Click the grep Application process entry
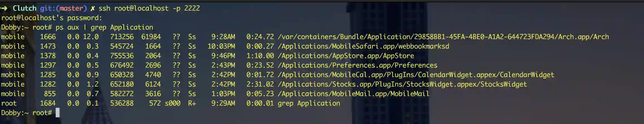Image resolution: width=644 pixels, height=124 pixels. pyautogui.click(x=309, y=103)
